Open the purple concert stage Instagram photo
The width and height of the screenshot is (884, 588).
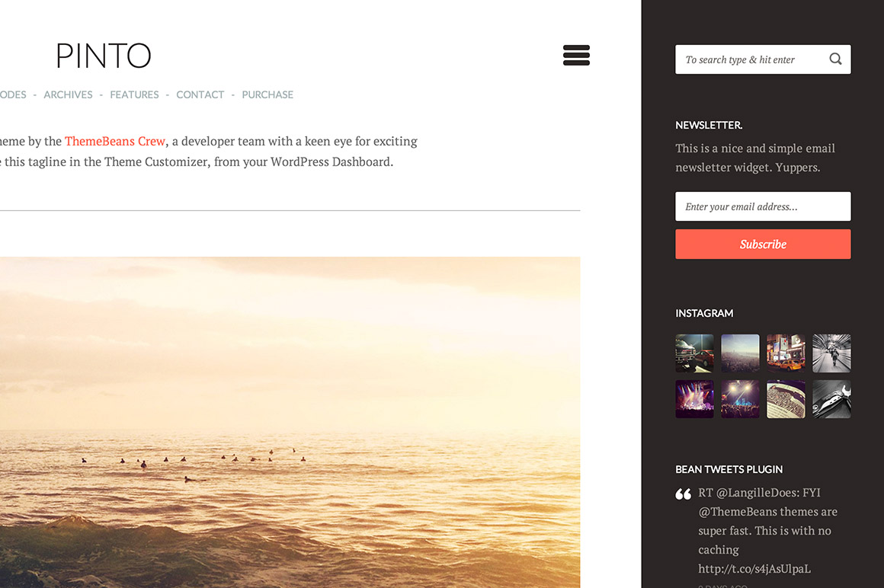click(x=694, y=399)
